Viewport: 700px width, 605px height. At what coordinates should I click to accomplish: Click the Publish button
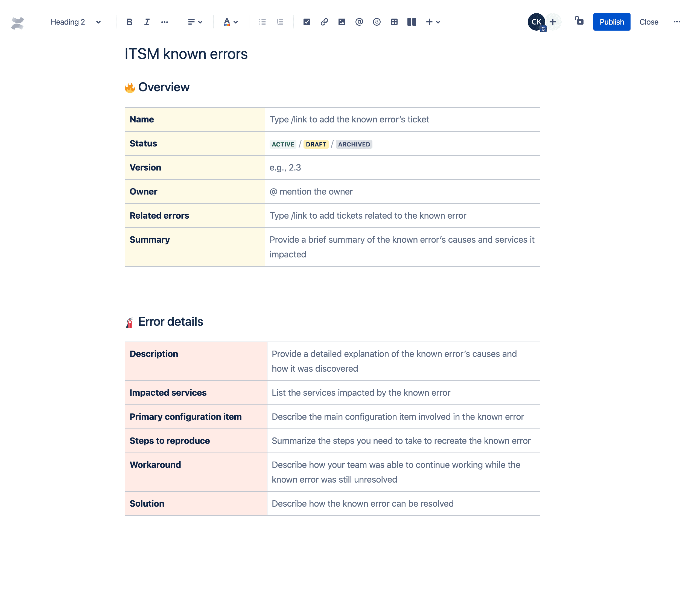611,22
